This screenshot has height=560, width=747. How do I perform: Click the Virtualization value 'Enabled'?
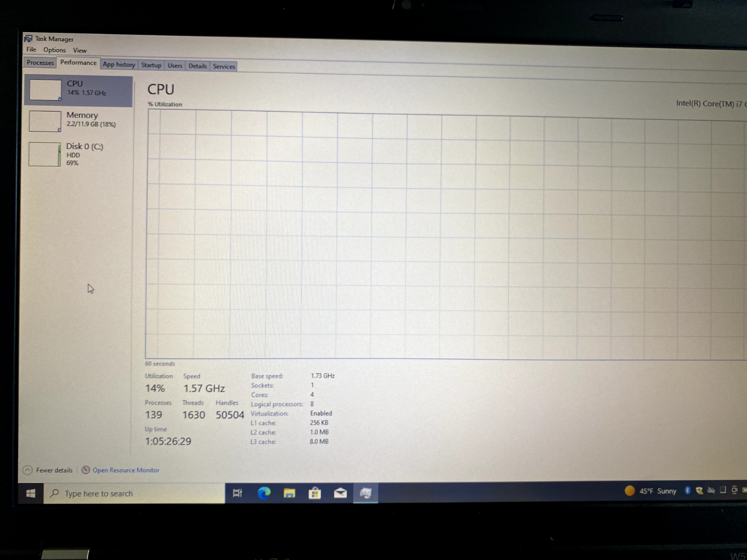321,413
